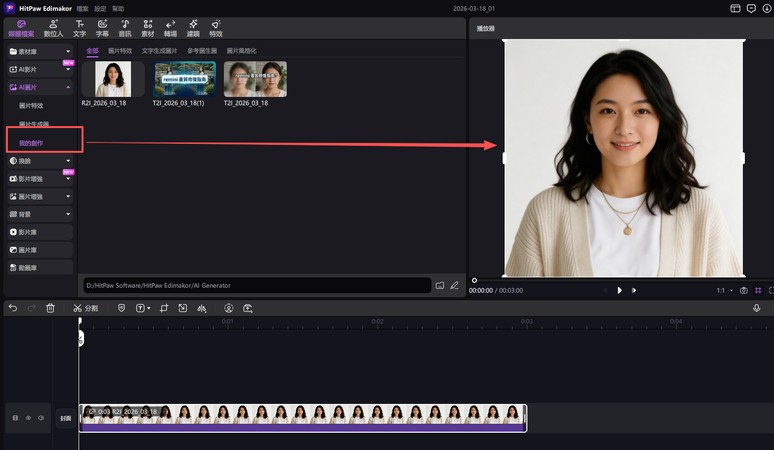Image resolution: width=774 pixels, height=450 pixels.
Task: Click the undo arrow in timeline toolbar
Action: click(x=13, y=308)
